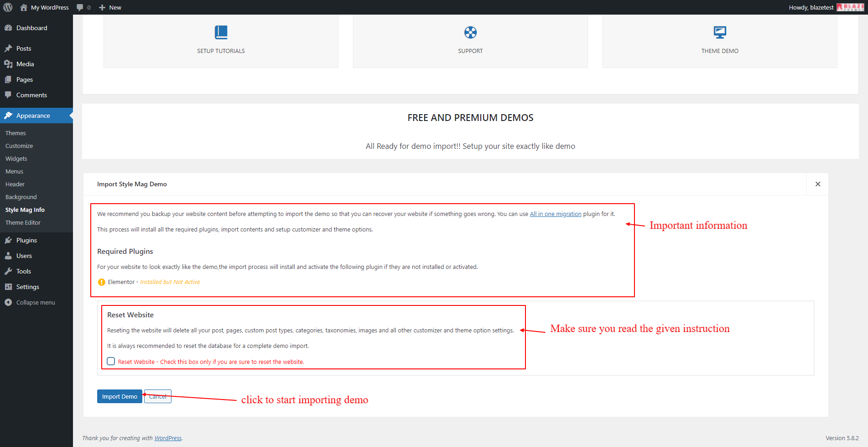Click the Plugins icon in sidebar
Viewport: 868px width, 447px height.
[8, 240]
